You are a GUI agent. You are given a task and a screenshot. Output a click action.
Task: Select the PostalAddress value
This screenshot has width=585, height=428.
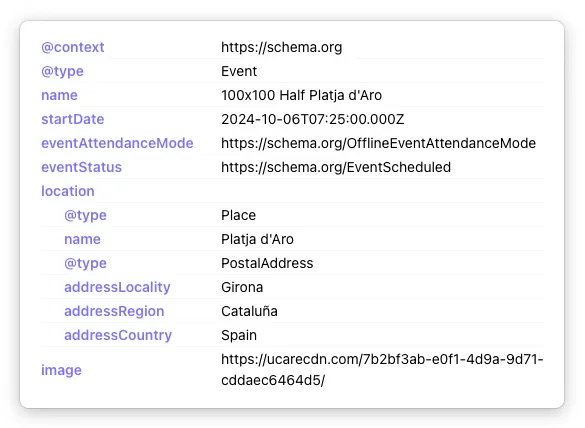tap(267, 263)
